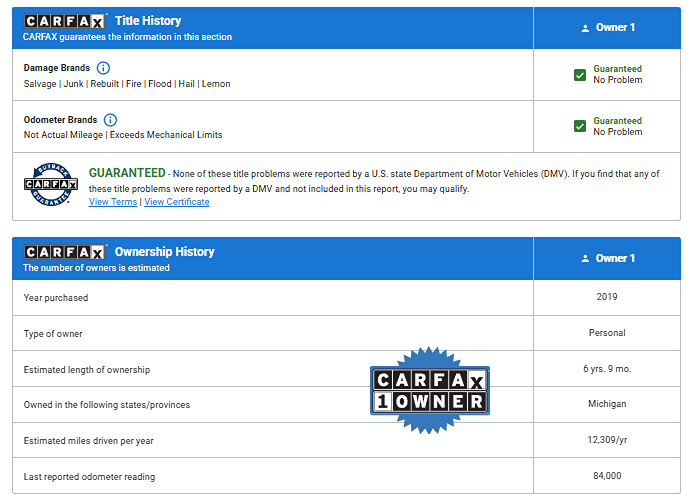Select the Ownership History section heading
This screenshot has height=503, width=694.
(164, 252)
